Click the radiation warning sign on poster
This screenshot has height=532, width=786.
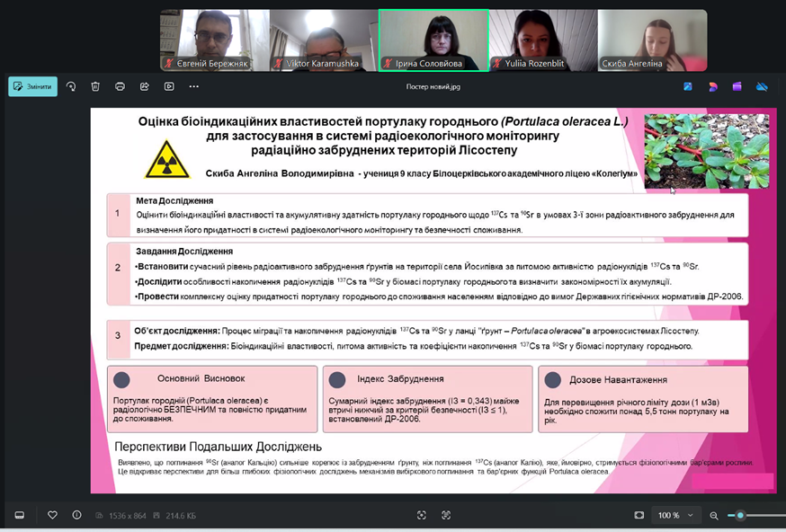167,159
